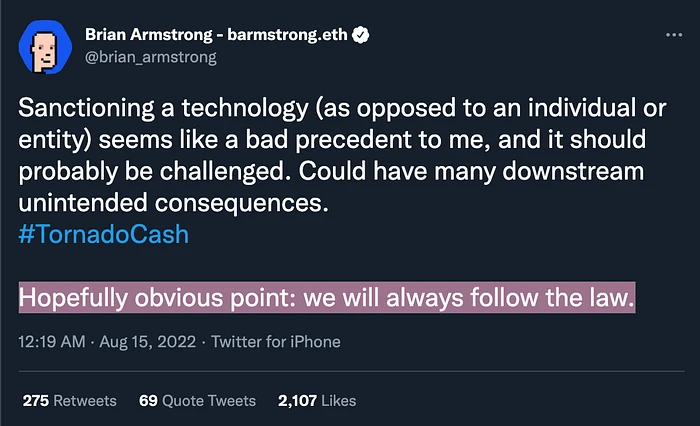Click the 12:19 AM timestamp

pos(51,342)
